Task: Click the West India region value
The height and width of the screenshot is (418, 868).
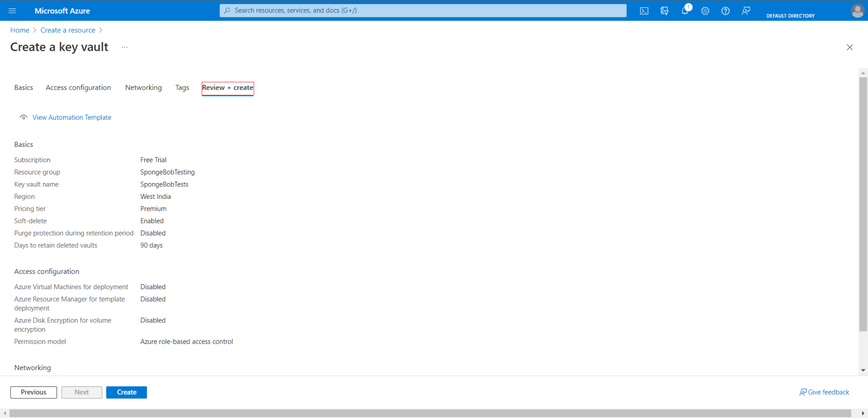Action: click(155, 197)
